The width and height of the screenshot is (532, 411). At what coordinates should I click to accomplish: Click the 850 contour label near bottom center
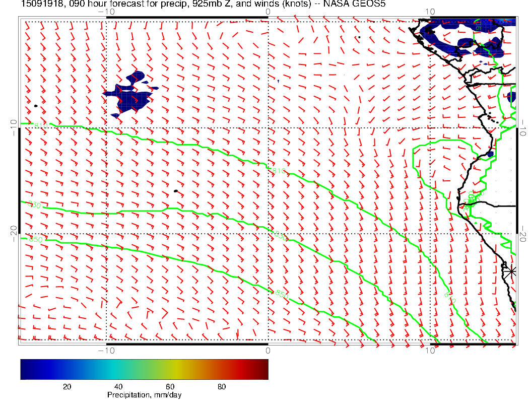click(x=281, y=294)
